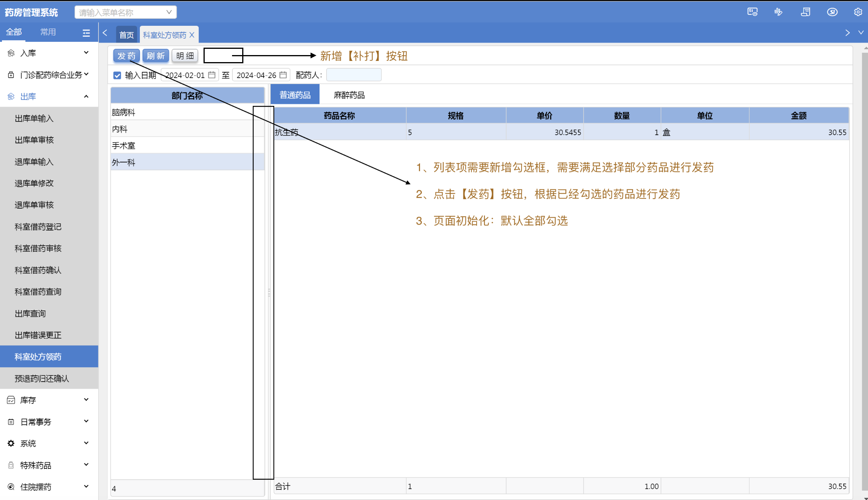Click the hand pointer icon in header
The height and width of the screenshot is (500, 868).
(x=778, y=12)
